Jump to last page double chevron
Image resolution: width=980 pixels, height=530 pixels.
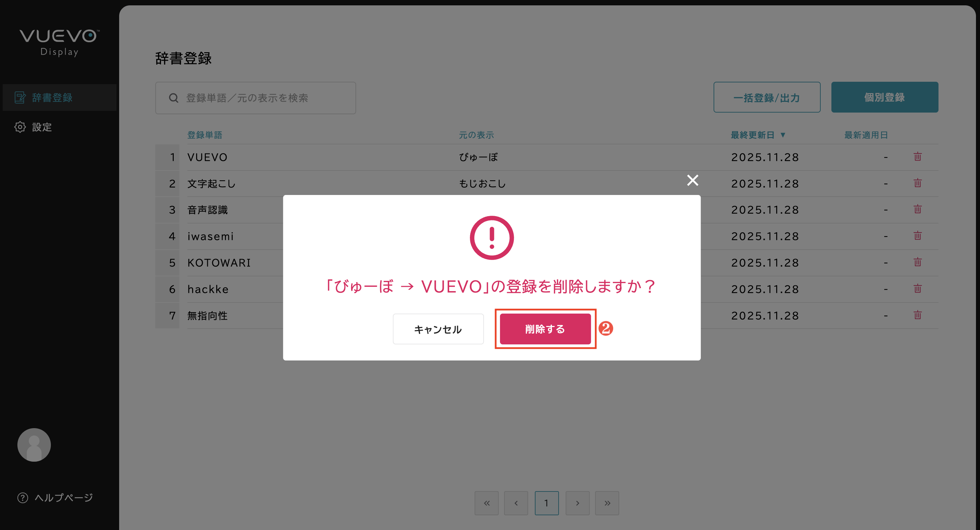pos(607,503)
